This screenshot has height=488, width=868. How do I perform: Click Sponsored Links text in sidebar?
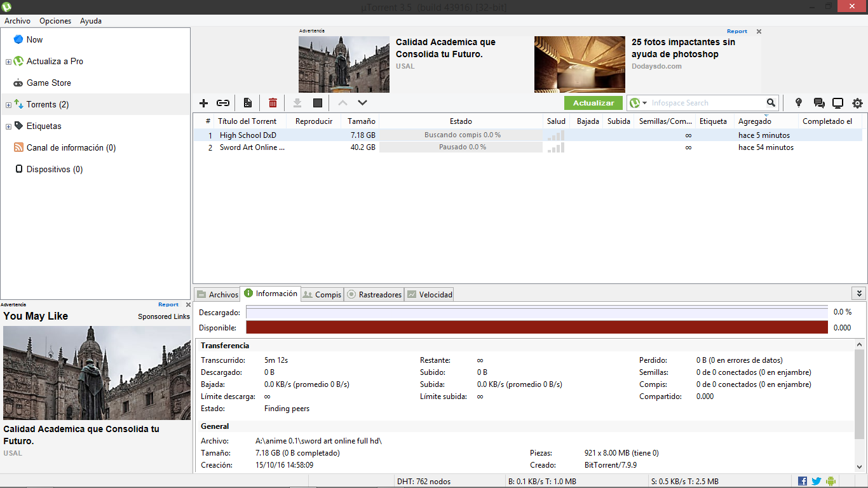[x=164, y=316]
